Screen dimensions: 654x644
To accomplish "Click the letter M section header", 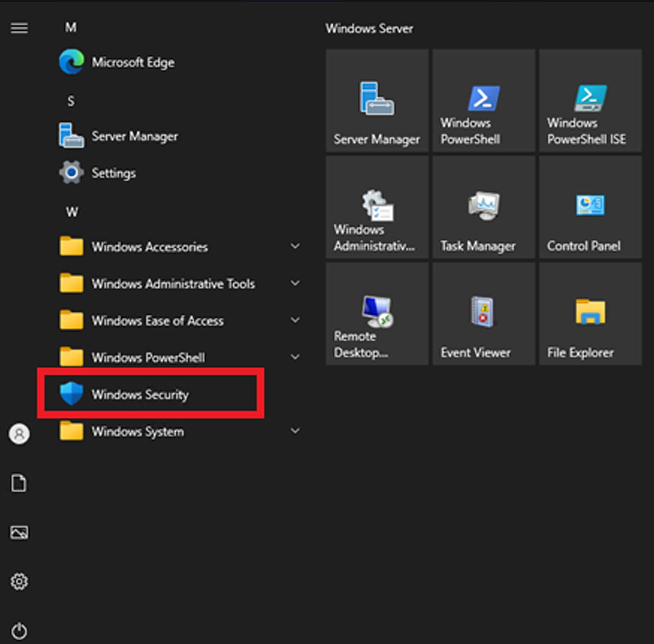I will coord(71,27).
